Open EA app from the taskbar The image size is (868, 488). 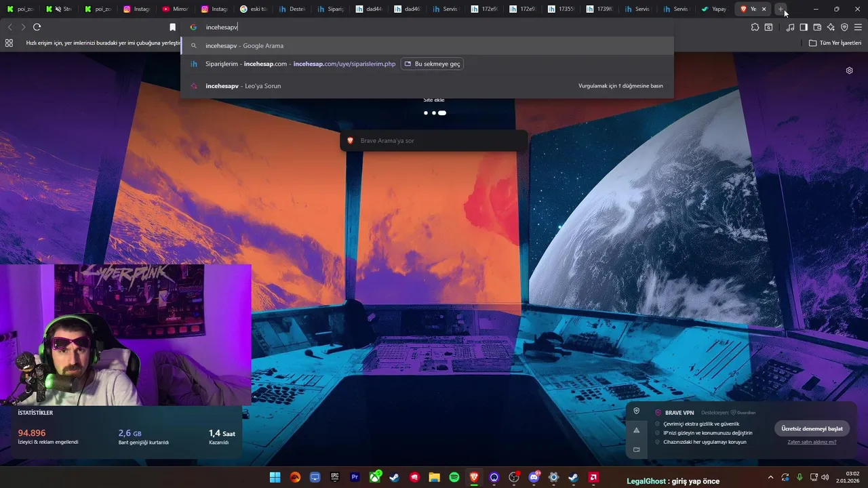295,477
